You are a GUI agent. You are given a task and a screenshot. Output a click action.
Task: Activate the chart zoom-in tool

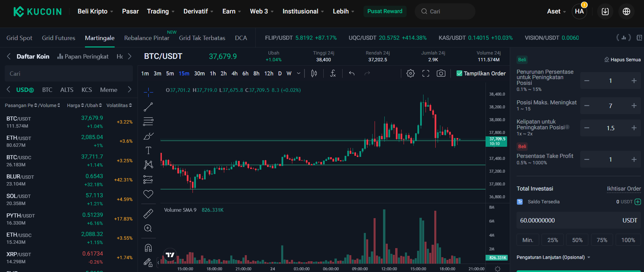tap(148, 228)
